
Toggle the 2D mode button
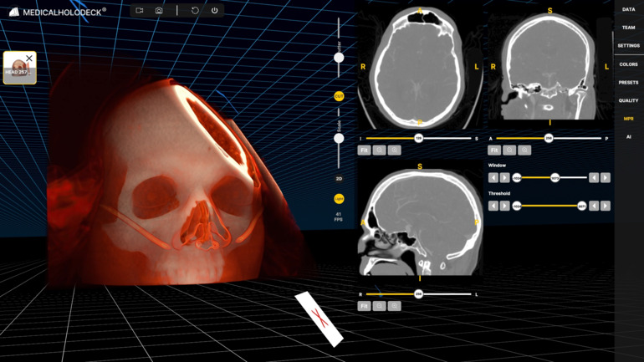[339, 179]
